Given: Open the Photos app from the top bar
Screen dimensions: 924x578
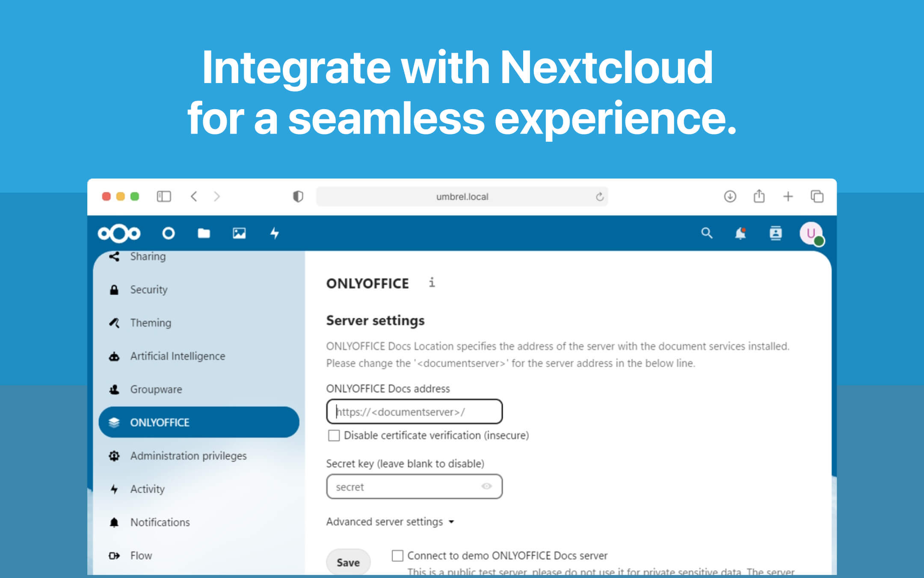Looking at the screenshot, I should click(239, 233).
